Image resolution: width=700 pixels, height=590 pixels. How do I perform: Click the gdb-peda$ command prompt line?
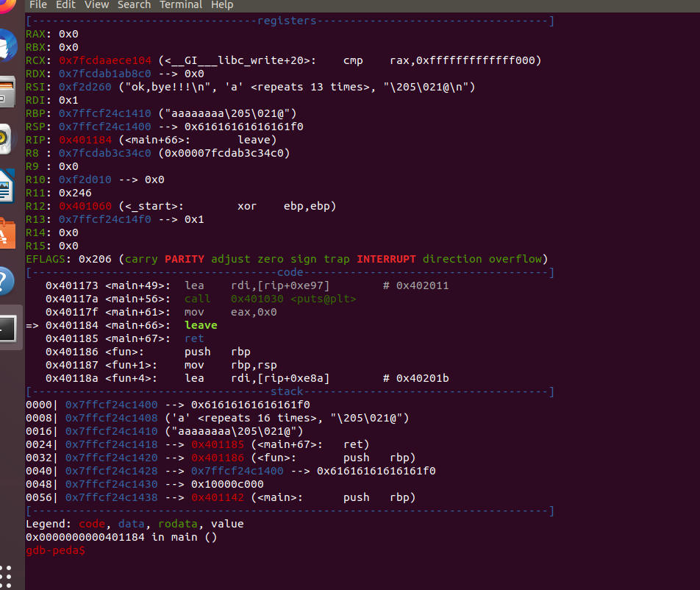pyautogui.click(x=55, y=551)
